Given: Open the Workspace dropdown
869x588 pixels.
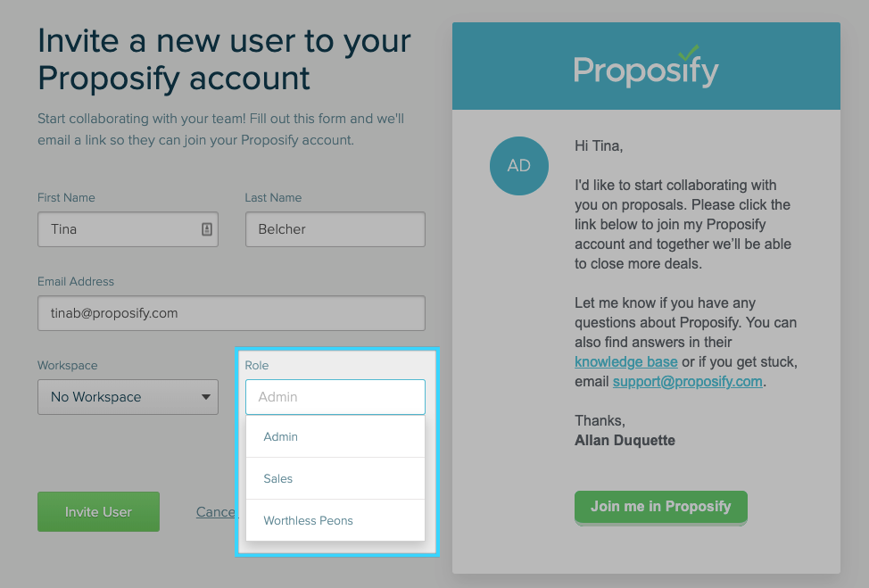Looking at the screenshot, I should (128, 397).
